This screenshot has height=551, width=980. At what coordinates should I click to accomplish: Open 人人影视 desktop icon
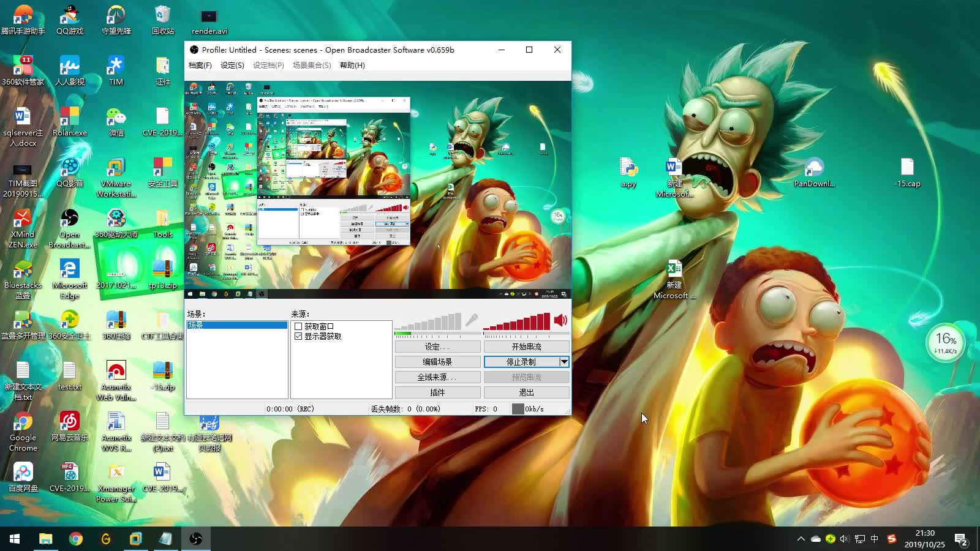tap(70, 70)
